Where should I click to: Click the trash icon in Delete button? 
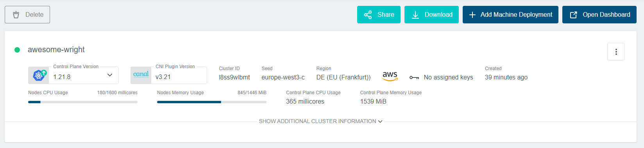16,15
